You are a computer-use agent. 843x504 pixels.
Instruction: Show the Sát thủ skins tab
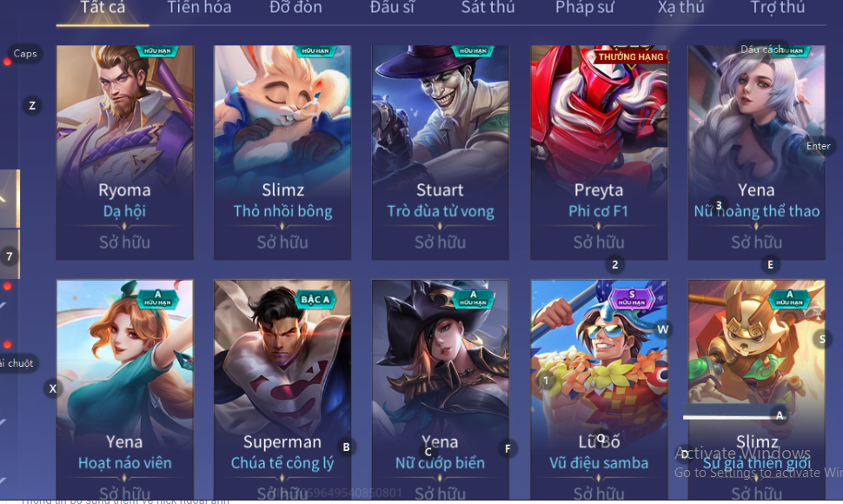pyautogui.click(x=488, y=8)
